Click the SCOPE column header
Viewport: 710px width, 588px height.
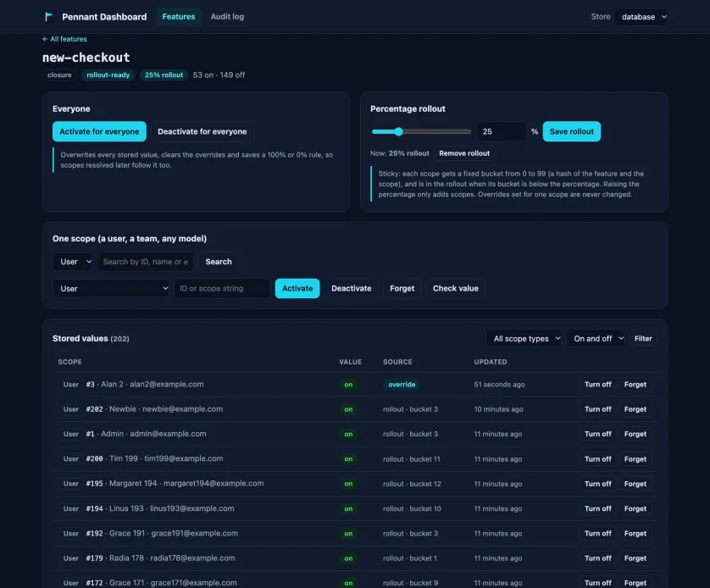tap(69, 362)
